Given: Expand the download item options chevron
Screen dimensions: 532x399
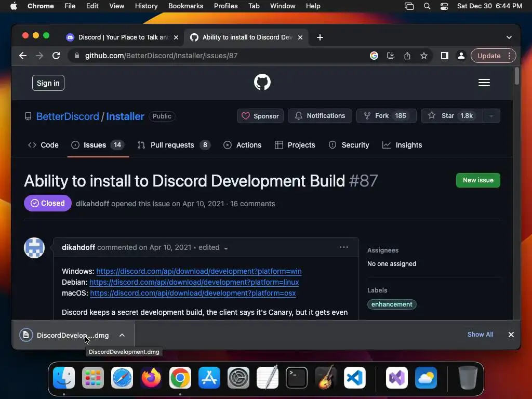Looking at the screenshot, I should [x=122, y=335].
